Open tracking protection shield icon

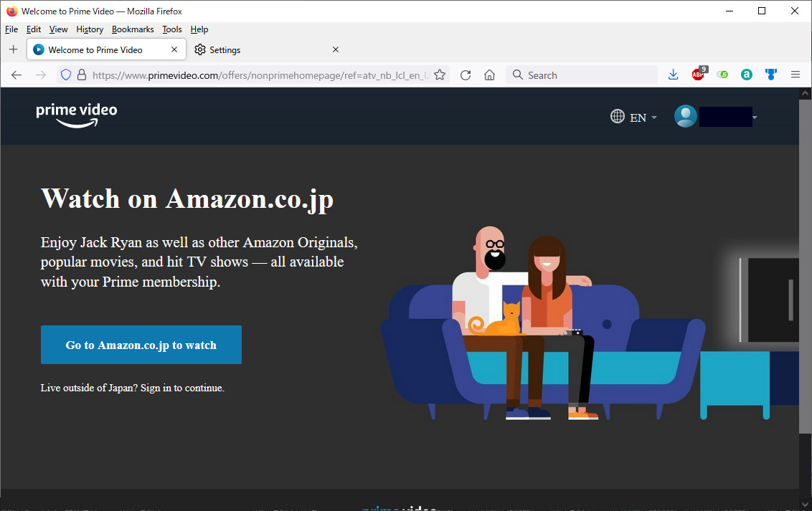coord(66,75)
